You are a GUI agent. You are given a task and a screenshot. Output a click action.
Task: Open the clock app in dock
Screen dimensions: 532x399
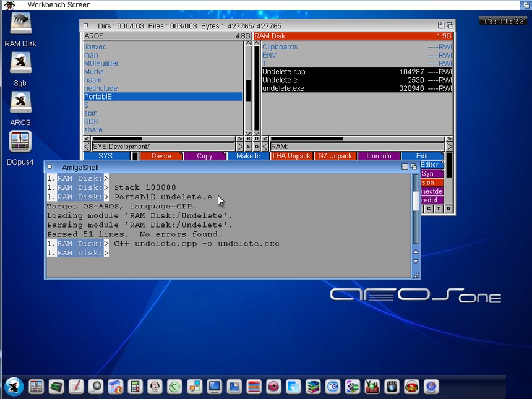point(174,387)
